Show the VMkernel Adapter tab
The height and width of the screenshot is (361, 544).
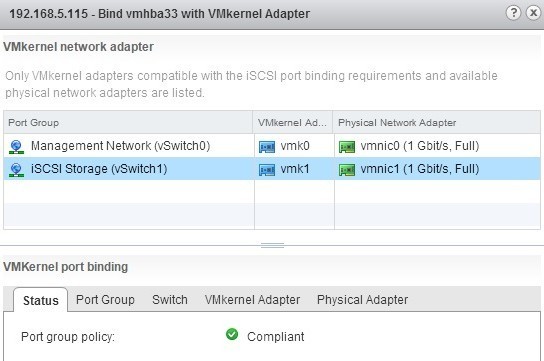(x=252, y=300)
